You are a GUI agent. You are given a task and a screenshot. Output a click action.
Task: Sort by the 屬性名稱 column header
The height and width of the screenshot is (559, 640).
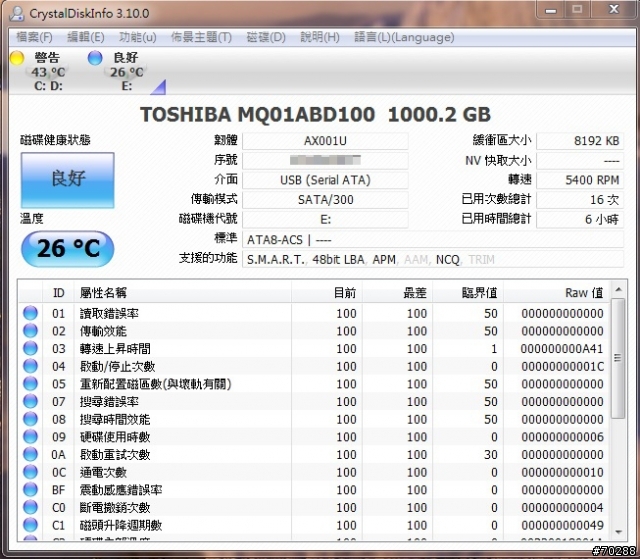(x=182, y=292)
